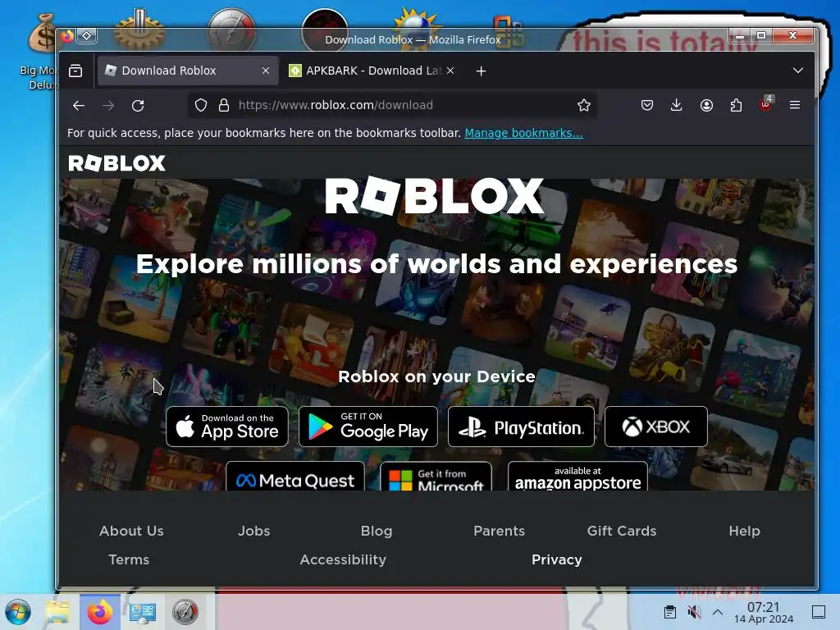
Task: Switch to the Download Roblox tab
Action: point(188,71)
